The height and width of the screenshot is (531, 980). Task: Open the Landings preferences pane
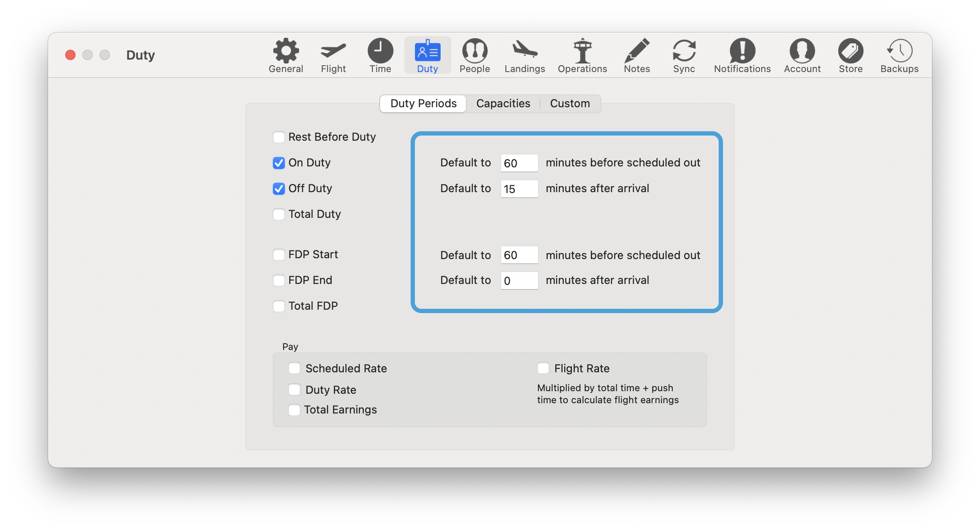525,56
